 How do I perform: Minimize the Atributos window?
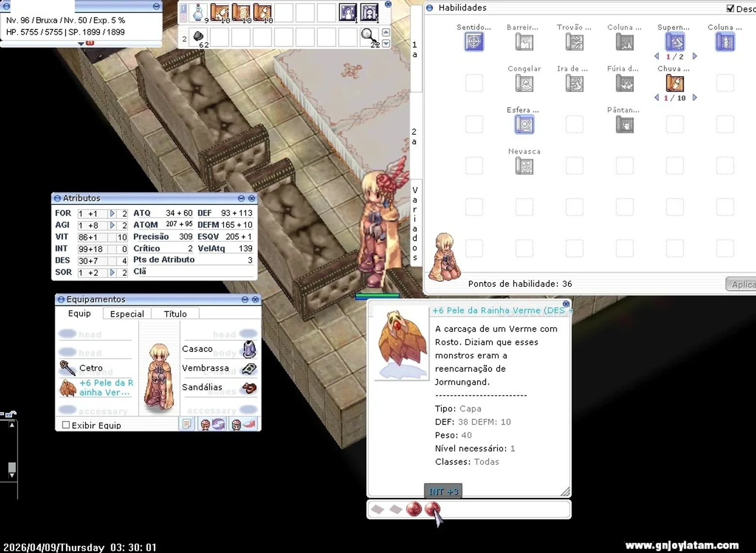241,198
